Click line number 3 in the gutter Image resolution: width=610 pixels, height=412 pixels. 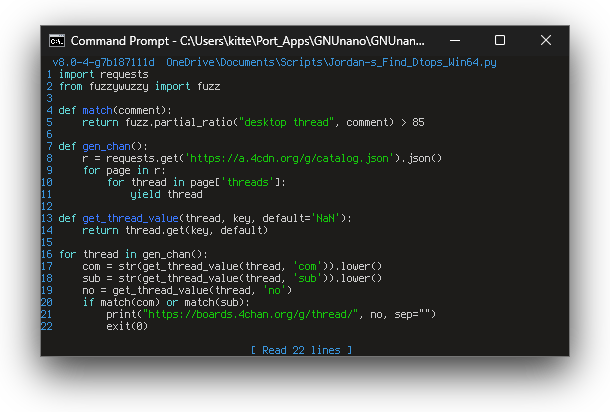pyautogui.click(x=49, y=98)
